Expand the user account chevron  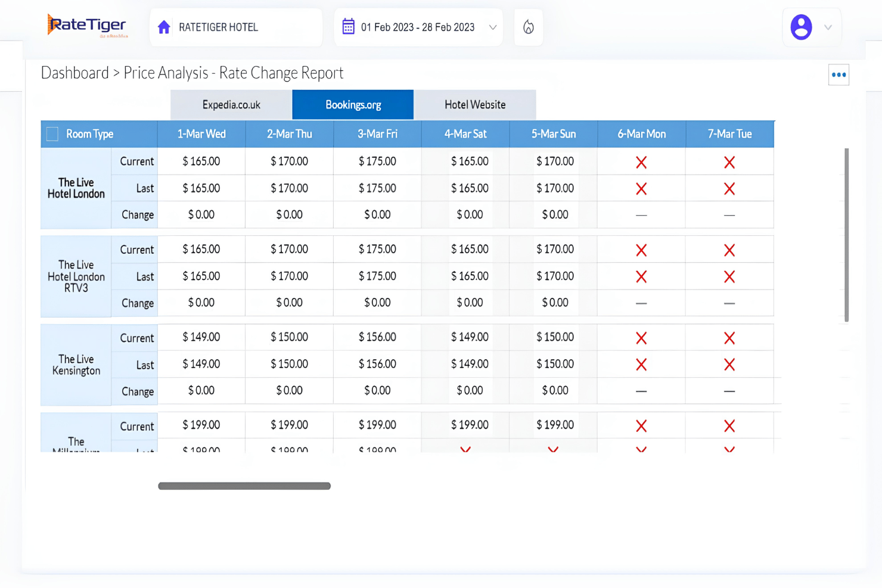tap(828, 27)
